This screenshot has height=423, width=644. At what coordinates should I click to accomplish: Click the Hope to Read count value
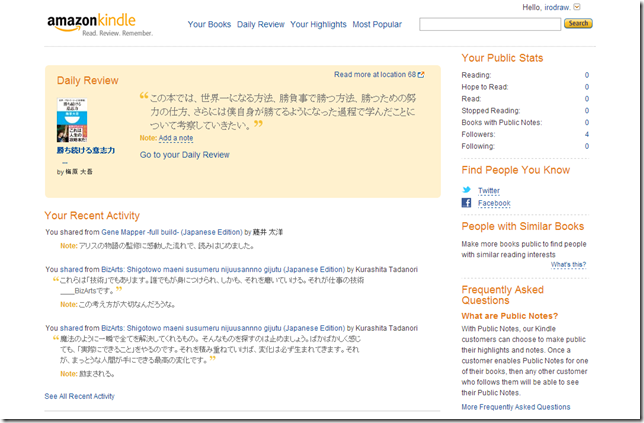click(586, 87)
